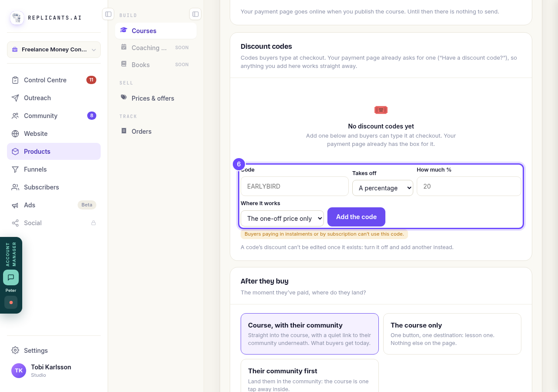Click the No discount codes yet text
Viewport: 558px width, 392px height.
pos(381,126)
